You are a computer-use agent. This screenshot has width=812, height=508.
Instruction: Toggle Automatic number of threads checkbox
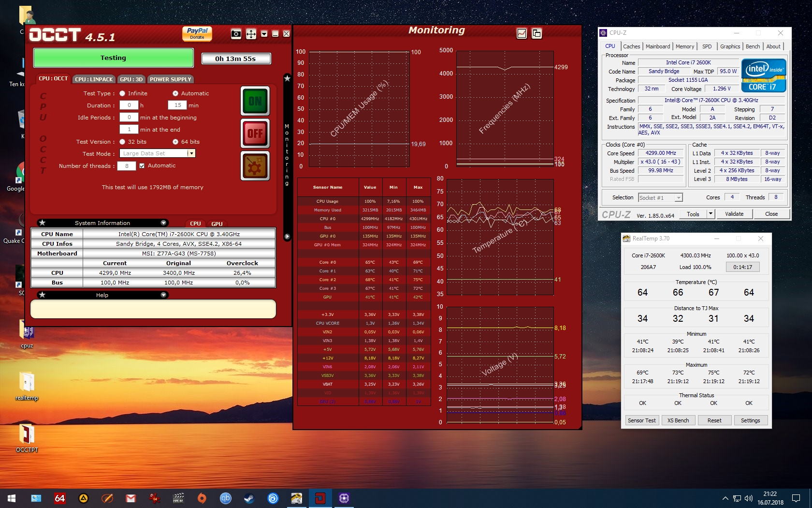point(142,165)
